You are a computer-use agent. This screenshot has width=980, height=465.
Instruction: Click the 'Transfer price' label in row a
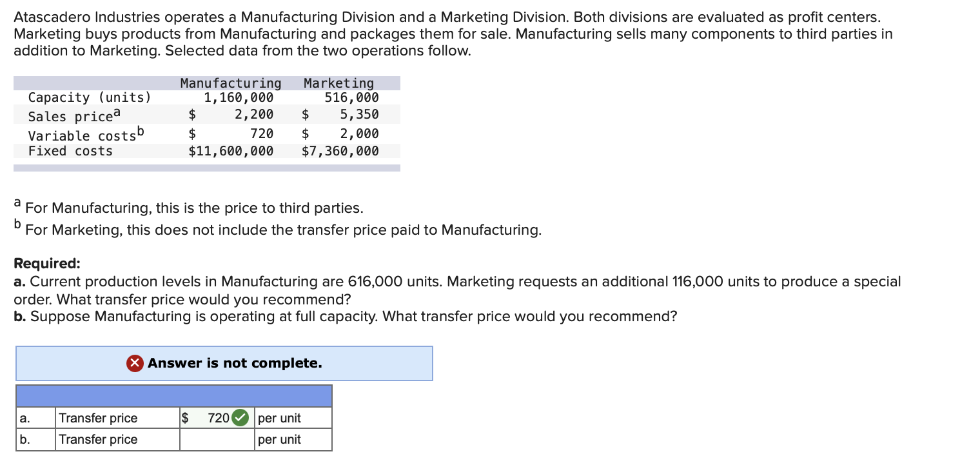[98, 418]
